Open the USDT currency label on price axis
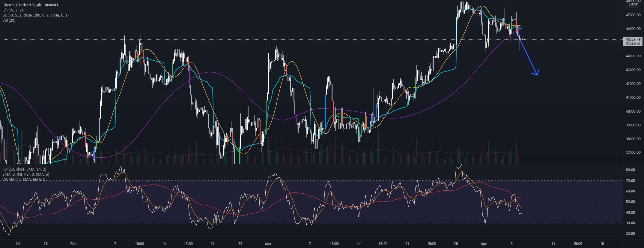 pos(633,5)
